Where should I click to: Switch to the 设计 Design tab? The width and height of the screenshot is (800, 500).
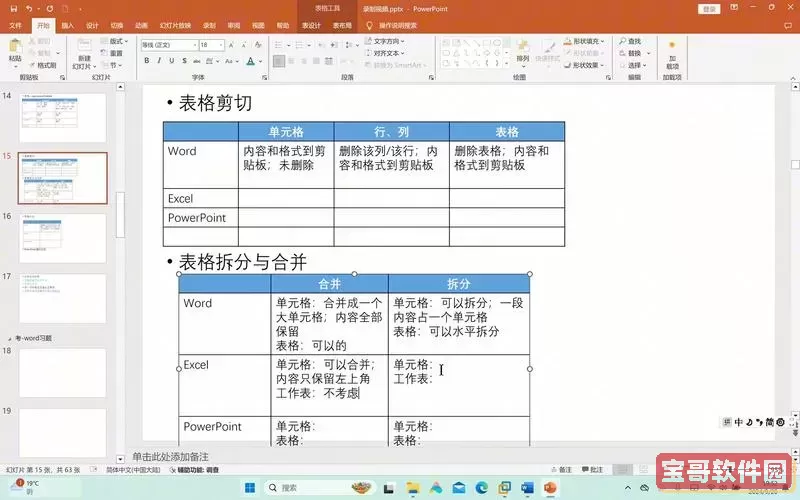click(x=92, y=25)
